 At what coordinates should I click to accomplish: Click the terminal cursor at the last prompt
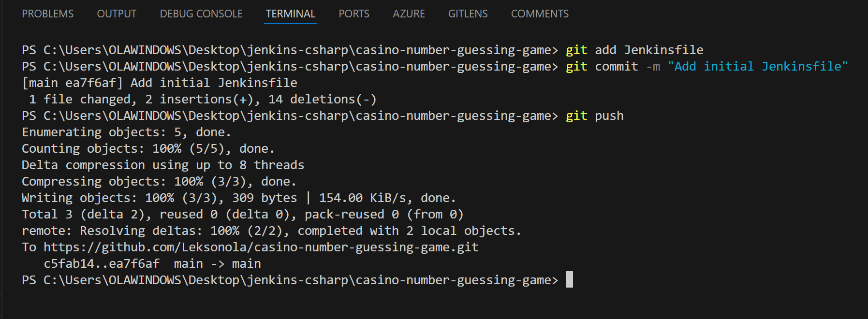569,280
